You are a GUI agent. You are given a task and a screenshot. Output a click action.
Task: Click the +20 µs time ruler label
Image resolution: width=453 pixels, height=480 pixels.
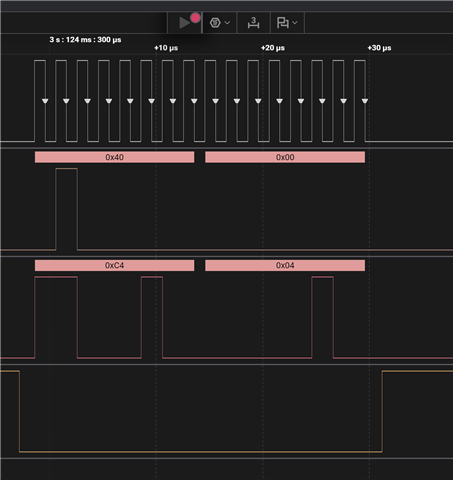[x=273, y=48]
